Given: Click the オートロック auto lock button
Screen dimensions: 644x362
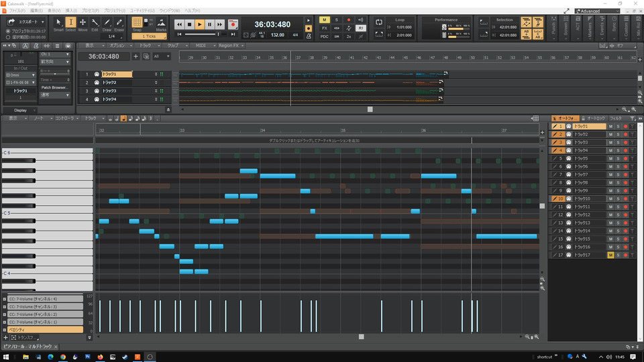Looking at the screenshot, I should [594, 119].
